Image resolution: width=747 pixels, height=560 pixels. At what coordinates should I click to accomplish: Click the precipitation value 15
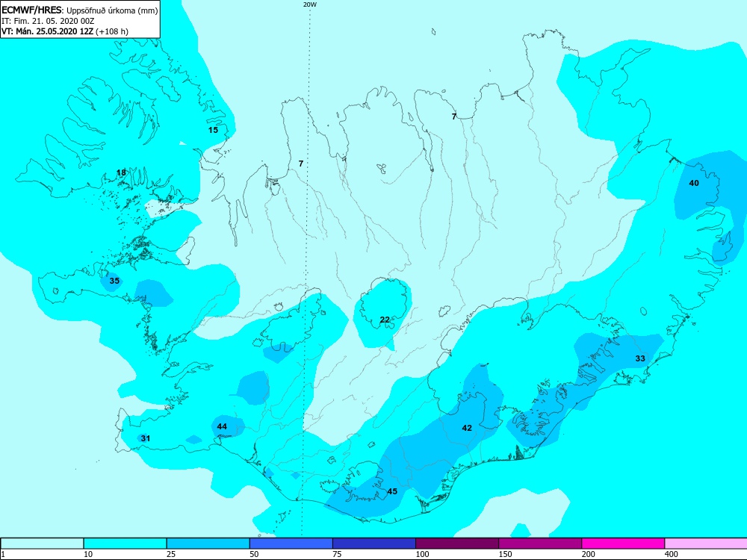pos(213,129)
